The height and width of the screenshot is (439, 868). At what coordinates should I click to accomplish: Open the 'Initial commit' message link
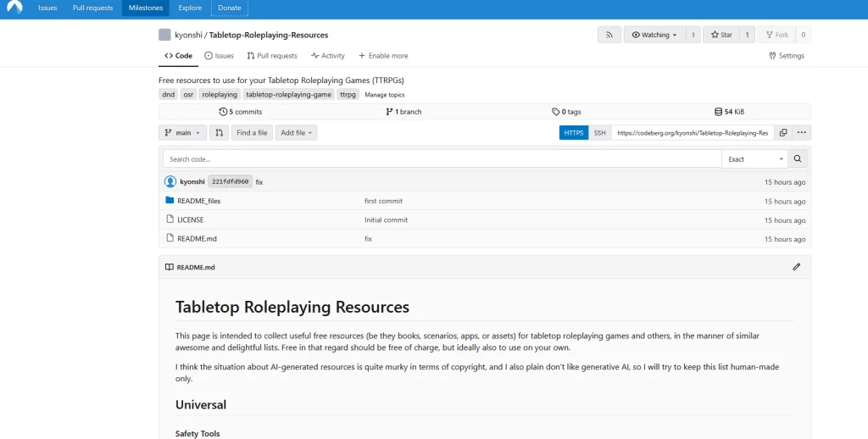pyautogui.click(x=386, y=219)
